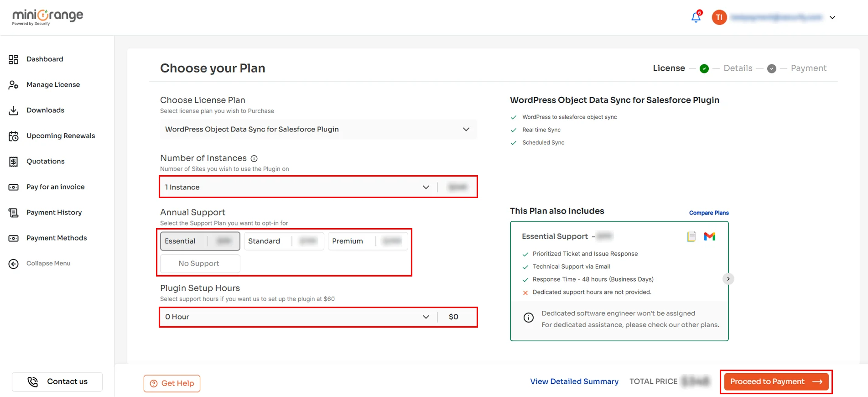Select the Standard support option
Viewport: 868px width, 397px height.
click(284, 241)
